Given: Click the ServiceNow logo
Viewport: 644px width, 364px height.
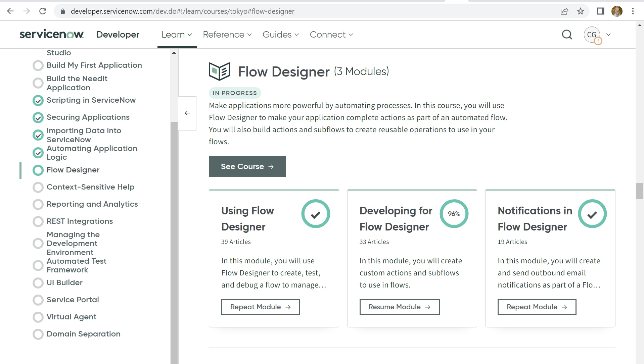Looking at the screenshot, I should pyautogui.click(x=52, y=35).
